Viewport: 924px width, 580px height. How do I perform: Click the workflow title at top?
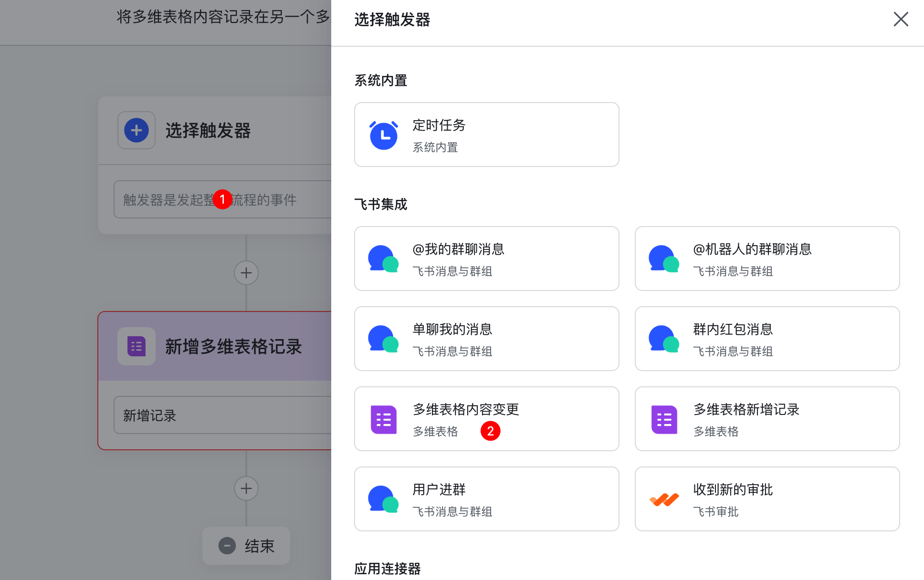pyautogui.click(x=223, y=17)
